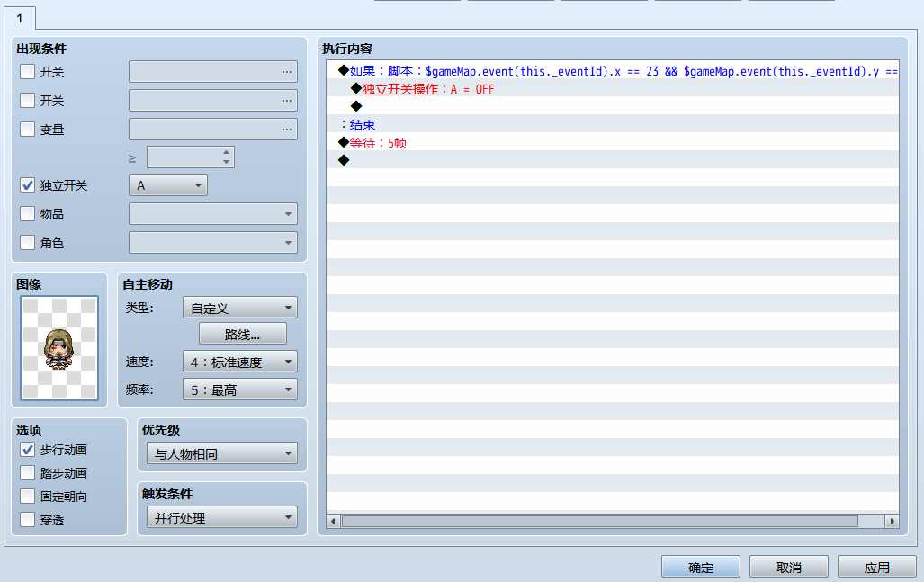The height and width of the screenshot is (582, 924).
Task: Open the 频率 dropdown showing 最高
Action: click(240, 389)
